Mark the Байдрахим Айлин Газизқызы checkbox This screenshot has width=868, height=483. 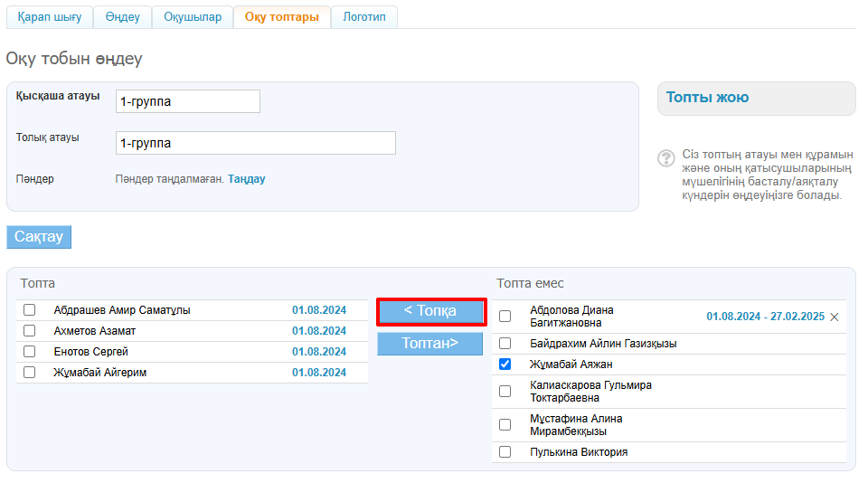tap(505, 344)
